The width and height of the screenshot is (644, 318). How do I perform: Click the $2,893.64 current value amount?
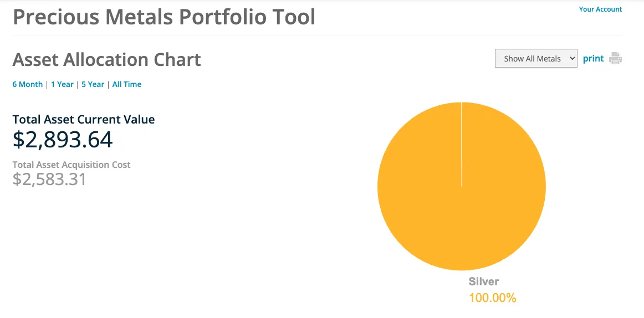63,140
